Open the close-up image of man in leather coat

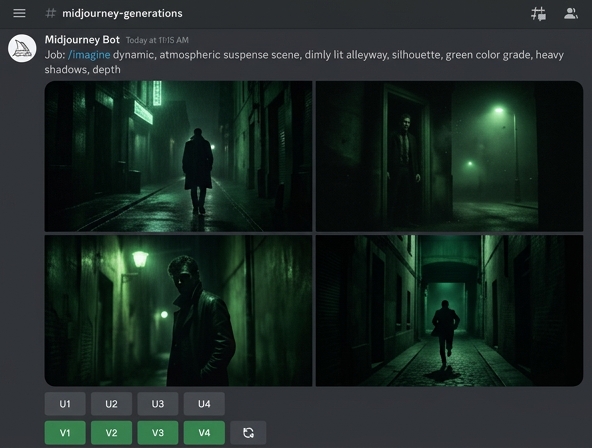(178, 311)
